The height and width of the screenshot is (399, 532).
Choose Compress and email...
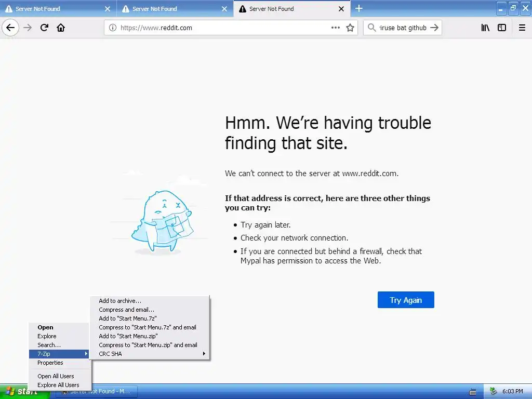pos(150,310)
